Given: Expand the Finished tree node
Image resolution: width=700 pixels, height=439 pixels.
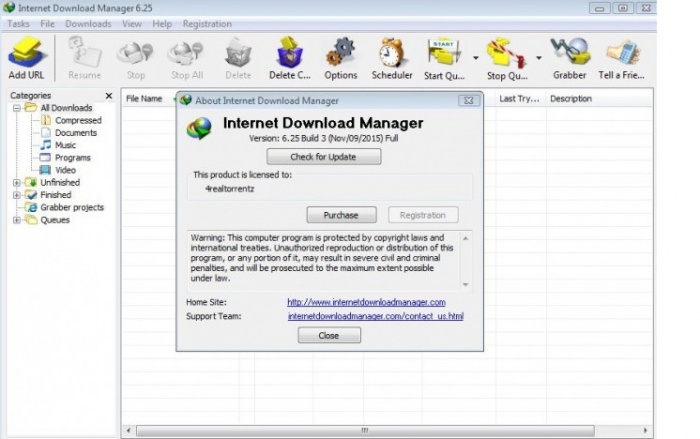Looking at the screenshot, I should click(x=17, y=195).
